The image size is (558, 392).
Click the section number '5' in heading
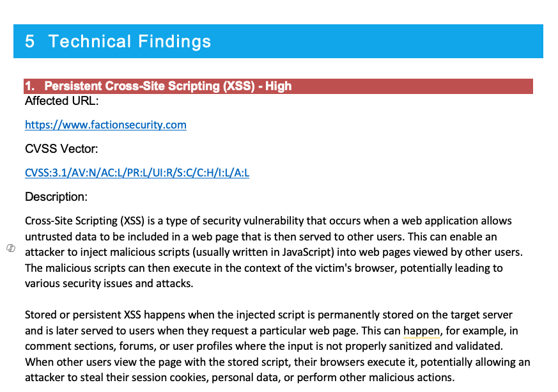30,42
